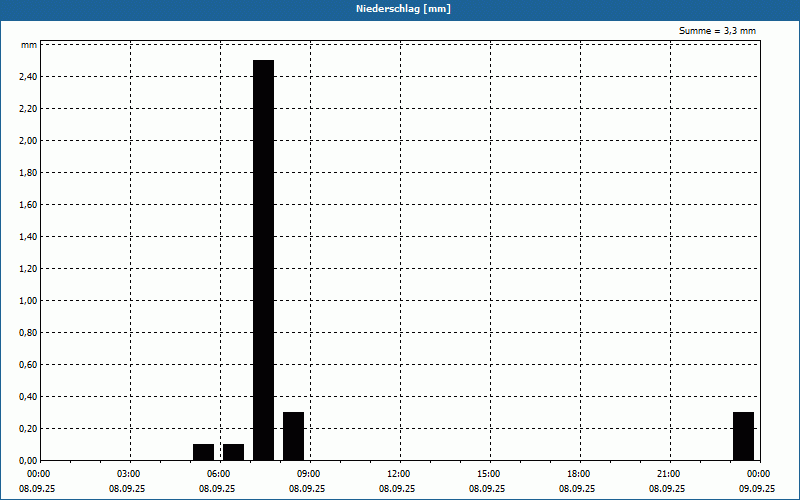Viewport: 800px width, 500px height.
Task: Click the 0,60 y-axis label
Action: 28,364
